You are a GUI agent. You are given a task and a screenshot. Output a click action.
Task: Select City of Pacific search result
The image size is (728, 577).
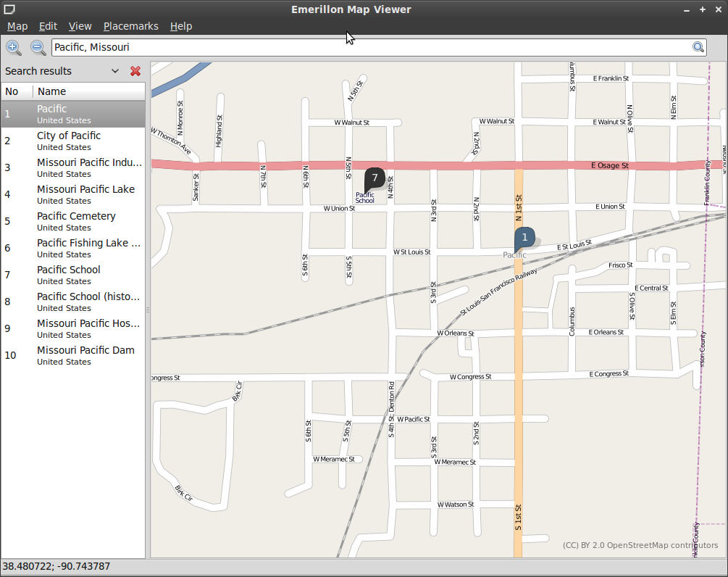(69, 141)
